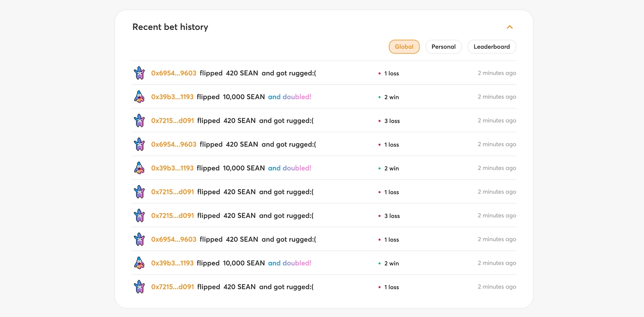Viewport: 644px width, 317px height.
Task: Open the Personal bet history tab
Action: pos(443,47)
